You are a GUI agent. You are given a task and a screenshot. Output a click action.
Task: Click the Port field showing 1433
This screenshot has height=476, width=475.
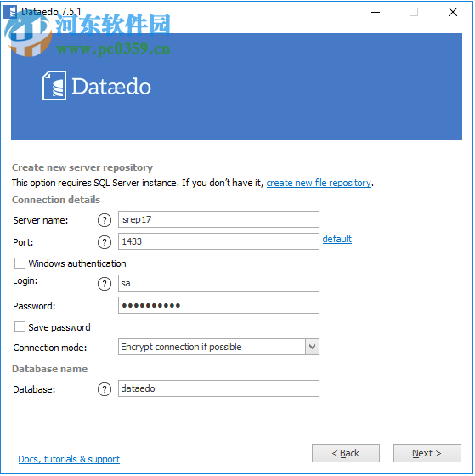218,241
